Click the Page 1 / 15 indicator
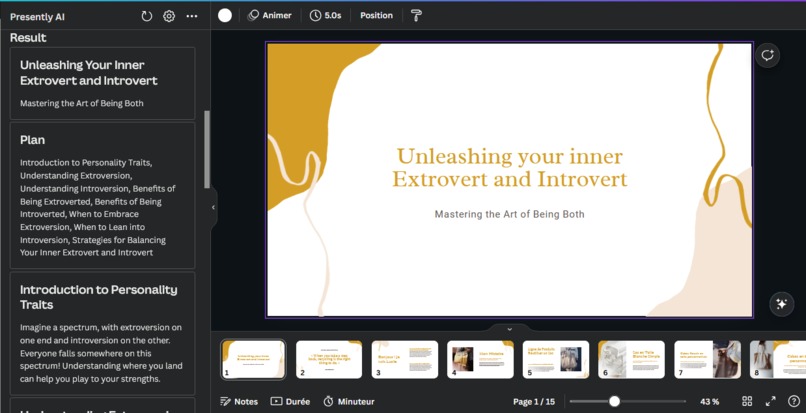This screenshot has height=413, width=806. tap(534, 402)
